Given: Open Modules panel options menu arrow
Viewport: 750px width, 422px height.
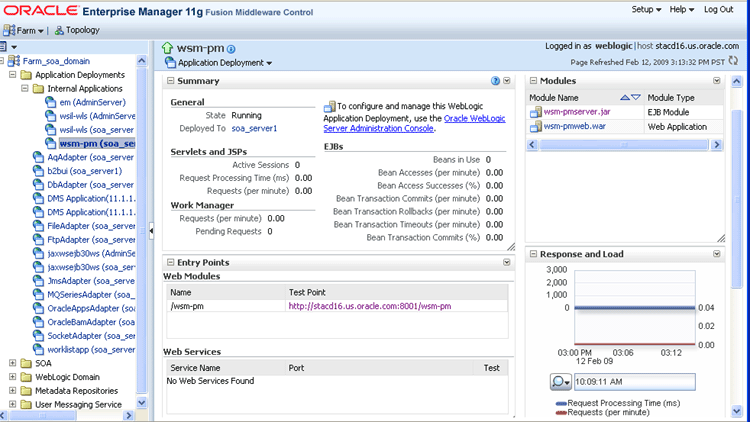Looking at the screenshot, I should (x=717, y=81).
